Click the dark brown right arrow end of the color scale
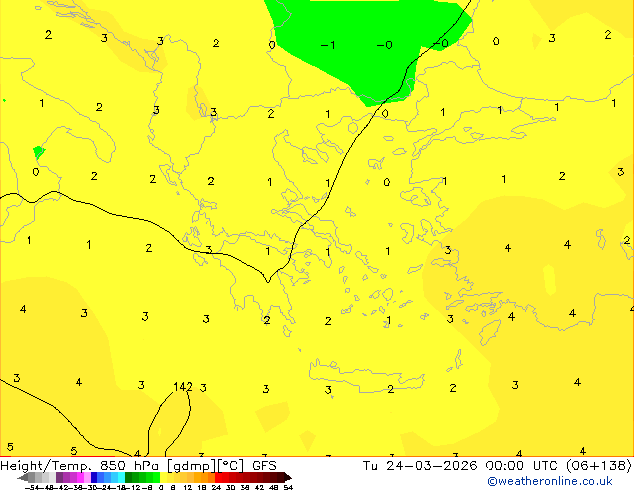The height and width of the screenshot is (490, 634). pos(287,477)
